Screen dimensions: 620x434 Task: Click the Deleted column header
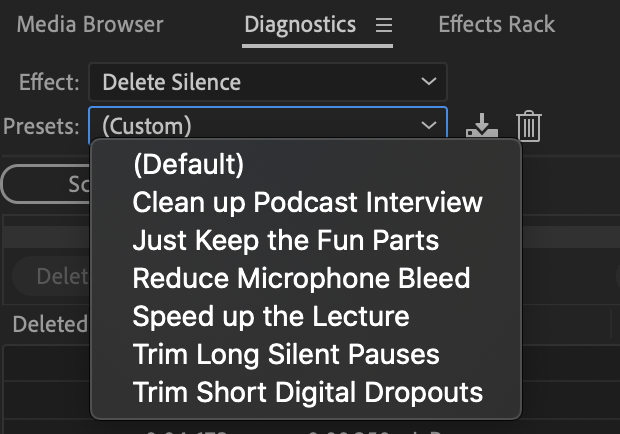pos(48,323)
